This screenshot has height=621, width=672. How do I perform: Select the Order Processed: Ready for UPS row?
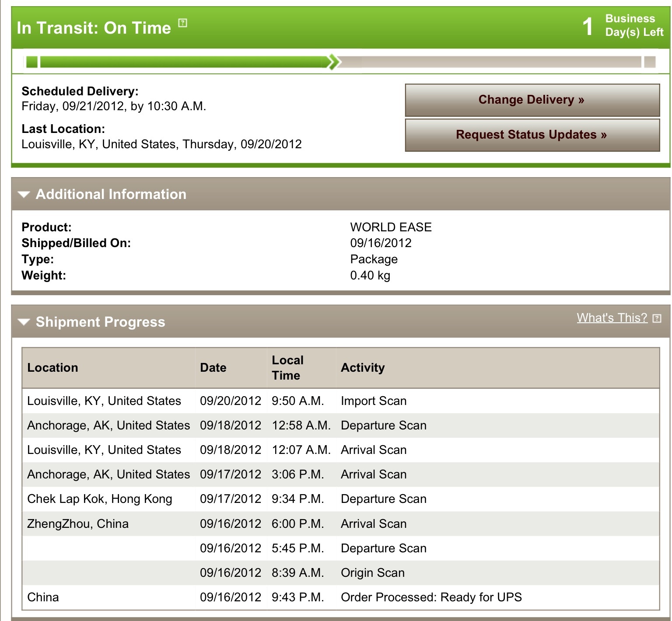341,597
